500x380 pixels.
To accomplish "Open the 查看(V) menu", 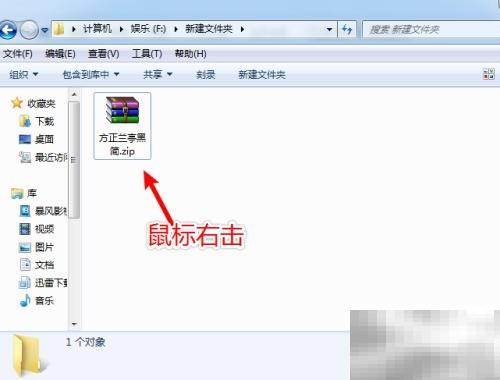I will (x=103, y=54).
